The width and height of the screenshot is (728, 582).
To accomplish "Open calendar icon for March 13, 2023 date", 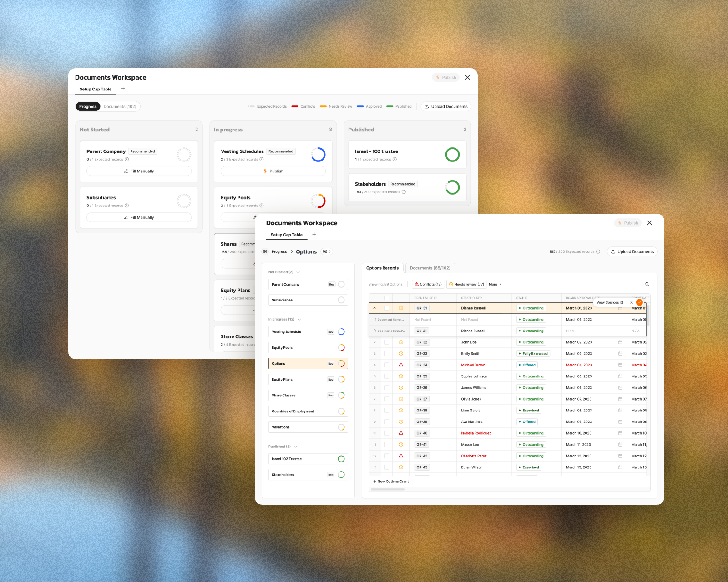I will tap(620, 467).
